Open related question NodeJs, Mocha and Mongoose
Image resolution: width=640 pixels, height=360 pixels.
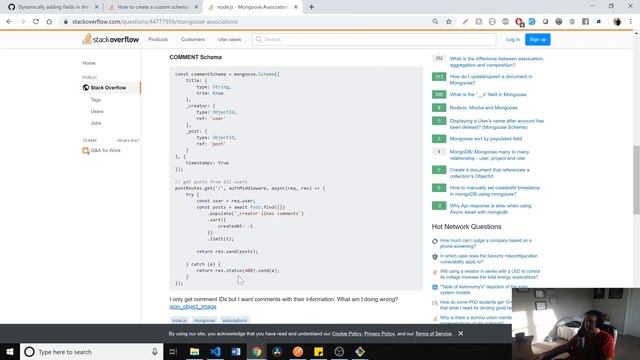(483, 108)
